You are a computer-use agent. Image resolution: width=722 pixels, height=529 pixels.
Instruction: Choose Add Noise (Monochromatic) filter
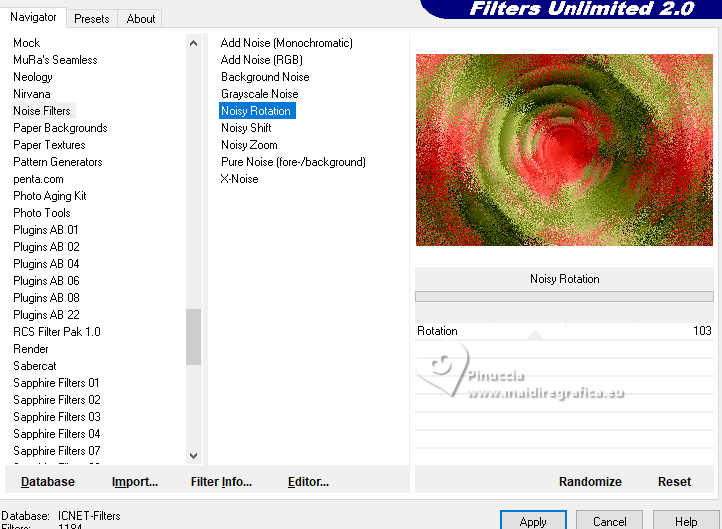pos(286,43)
